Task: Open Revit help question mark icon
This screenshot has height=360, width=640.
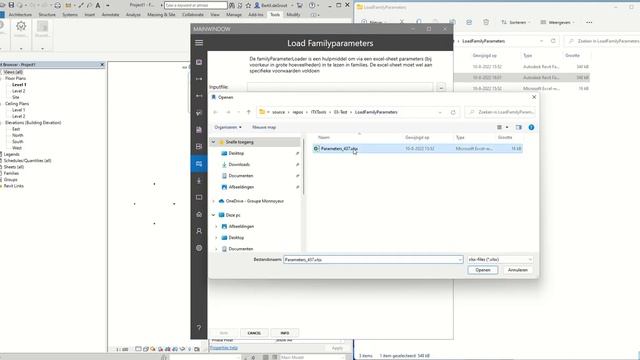Action: pos(312,5)
